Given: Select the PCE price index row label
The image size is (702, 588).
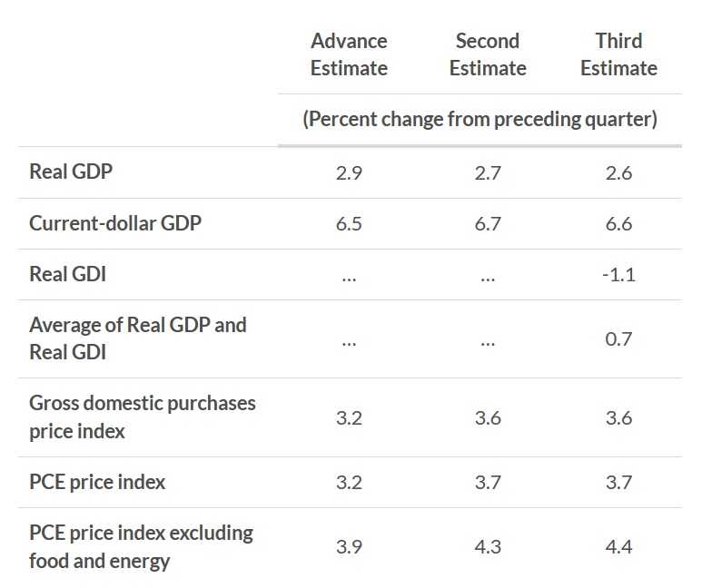Looking at the screenshot, I should (97, 482).
